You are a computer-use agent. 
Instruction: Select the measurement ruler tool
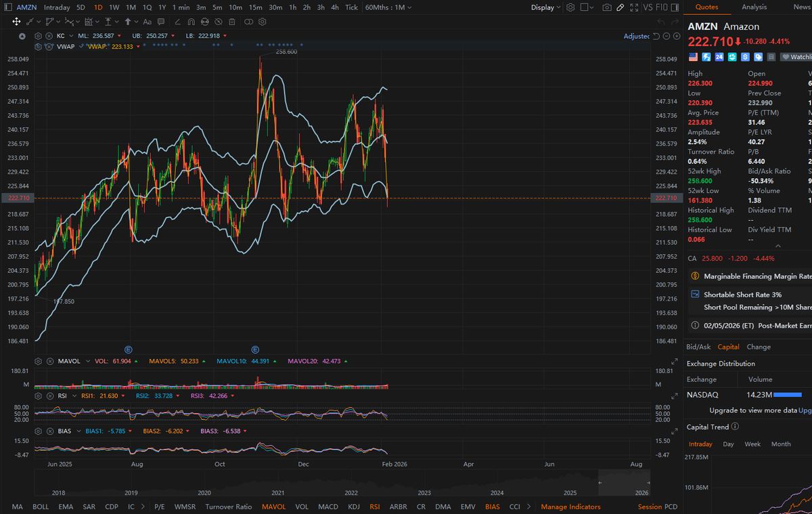point(88,22)
